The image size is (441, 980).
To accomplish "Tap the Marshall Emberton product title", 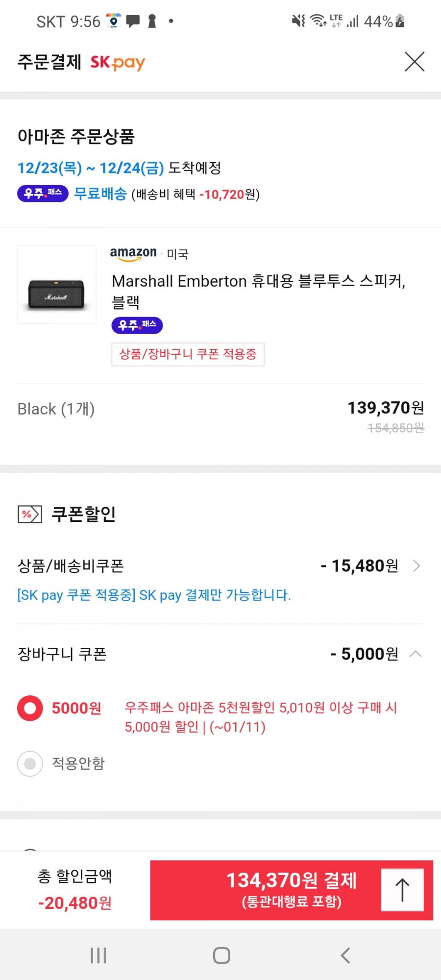I will click(259, 291).
